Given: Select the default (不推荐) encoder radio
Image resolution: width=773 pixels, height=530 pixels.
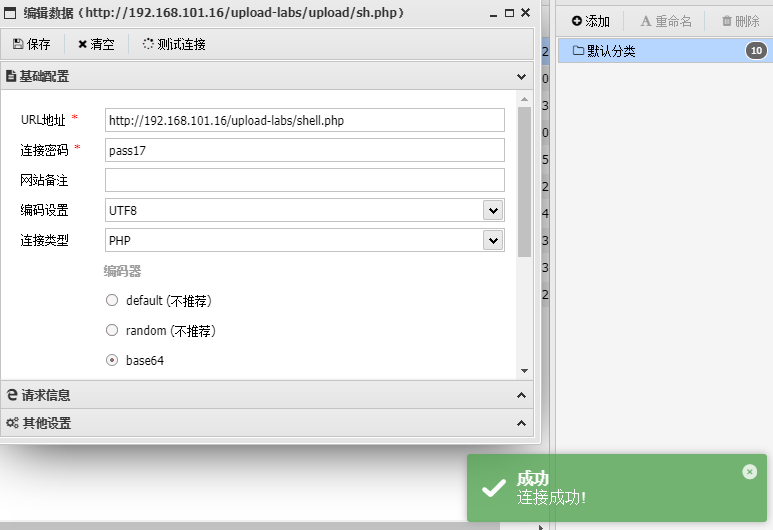Looking at the screenshot, I should click(112, 300).
